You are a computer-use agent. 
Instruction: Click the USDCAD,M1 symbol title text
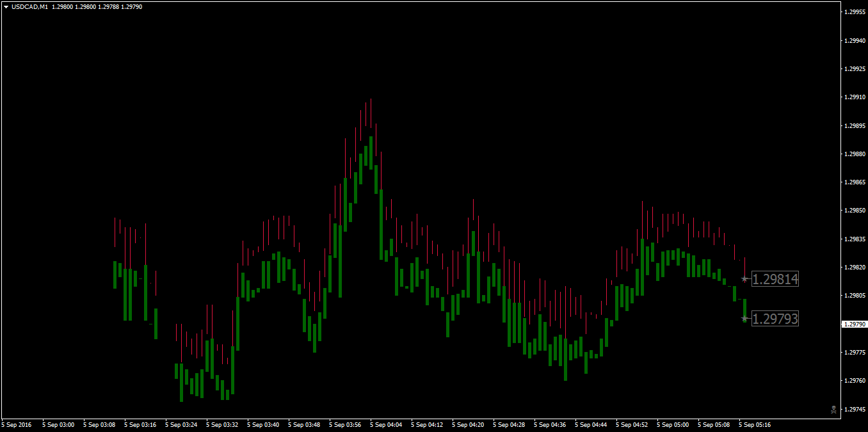point(29,6)
